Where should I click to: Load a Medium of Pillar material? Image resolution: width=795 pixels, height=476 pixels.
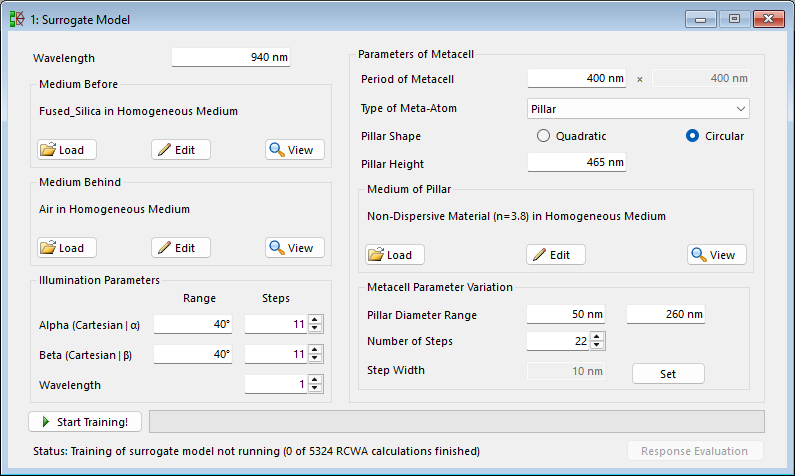(395, 255)
